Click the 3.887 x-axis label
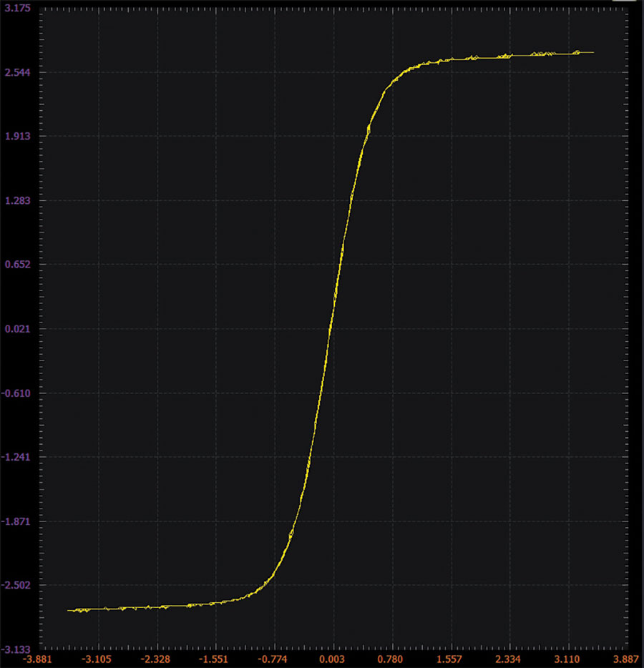Viewport: 644px width, 668px height. (625, 659)
